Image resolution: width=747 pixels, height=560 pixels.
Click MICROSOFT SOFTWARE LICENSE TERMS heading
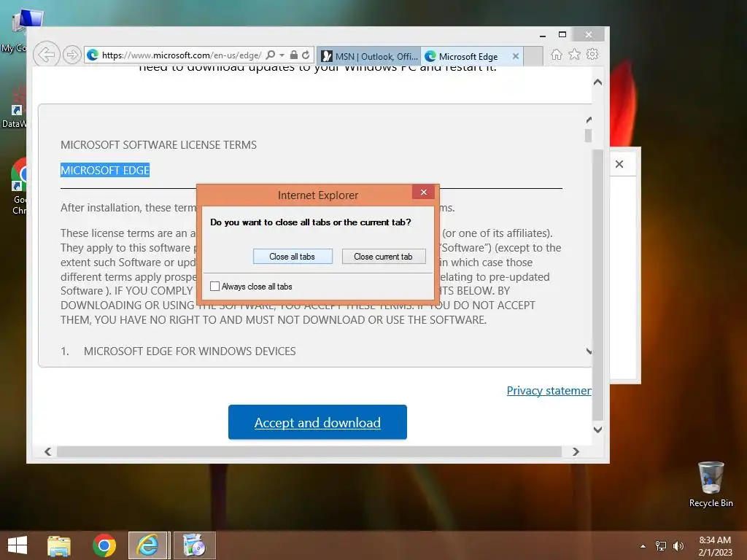pos(158,145)
